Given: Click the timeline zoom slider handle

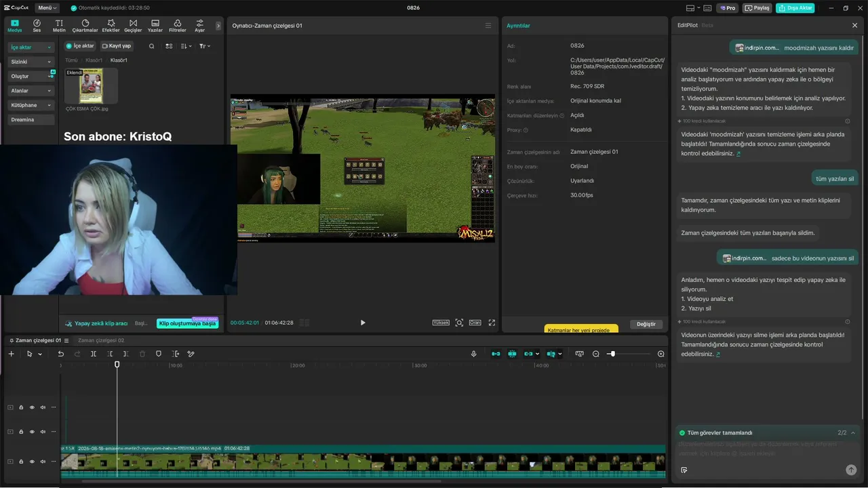Looking at the screenshot, I should coord(612,354).
